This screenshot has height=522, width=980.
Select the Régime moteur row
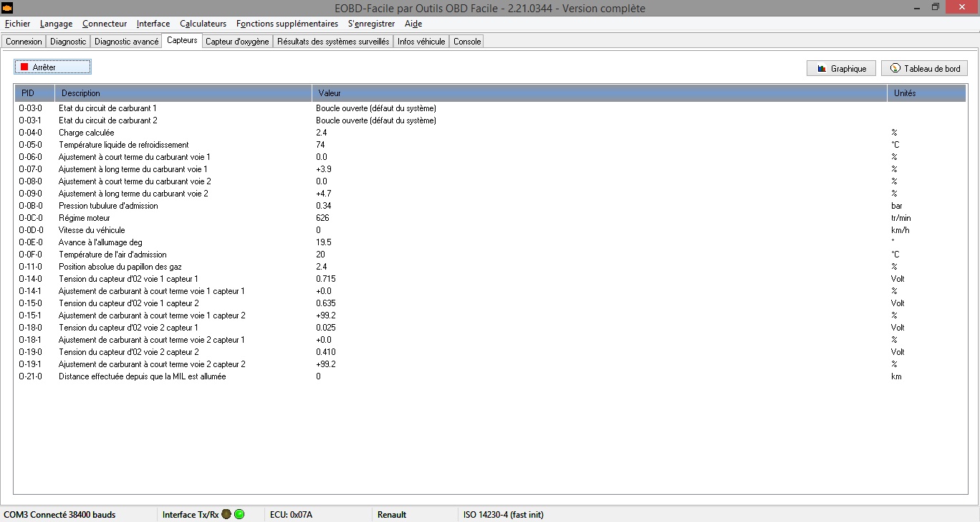point(84,218)
